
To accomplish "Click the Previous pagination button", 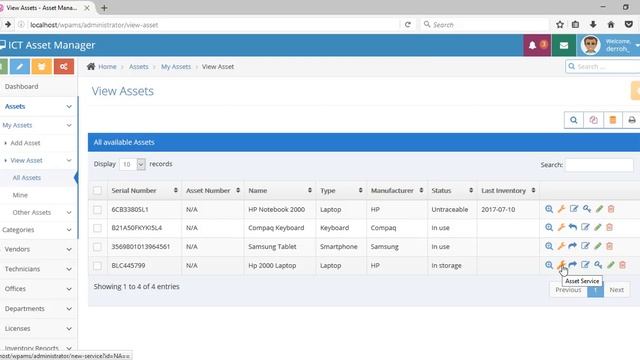I will (x=568, y=290).
